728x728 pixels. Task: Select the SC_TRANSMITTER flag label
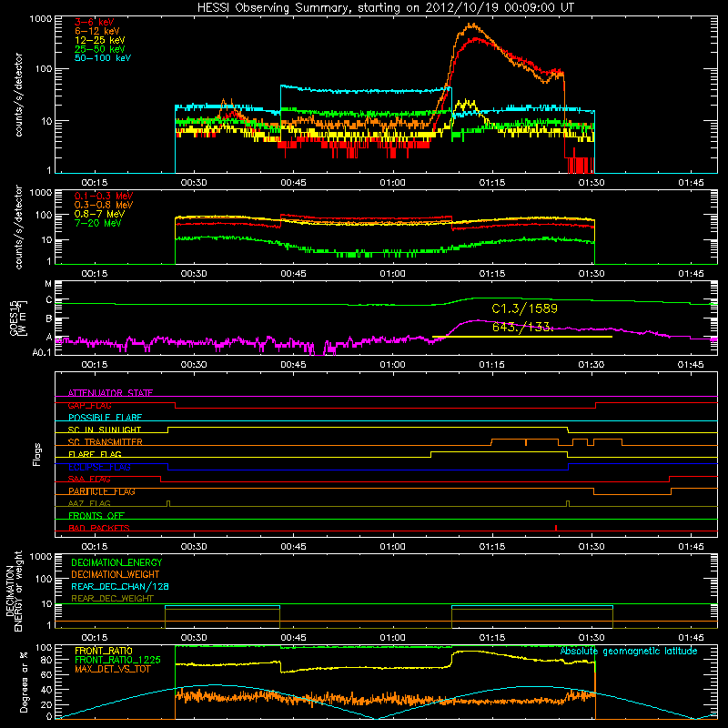tap(105, 442)
